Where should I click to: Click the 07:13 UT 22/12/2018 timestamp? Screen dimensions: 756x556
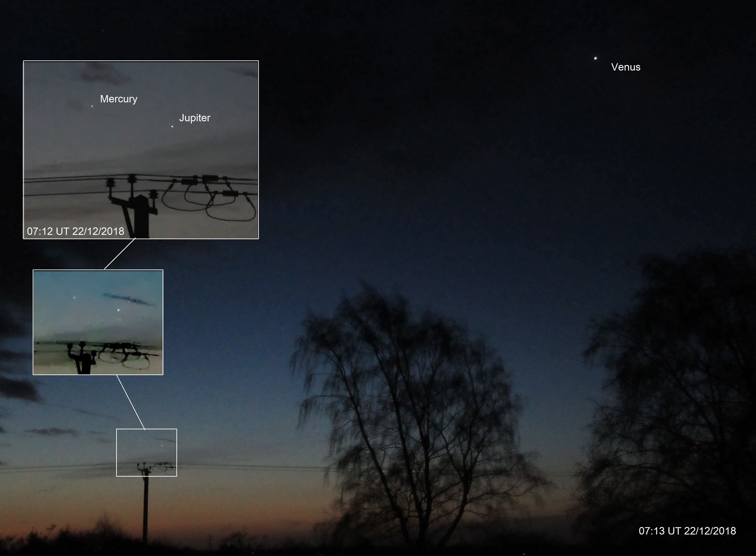point(687,531)
